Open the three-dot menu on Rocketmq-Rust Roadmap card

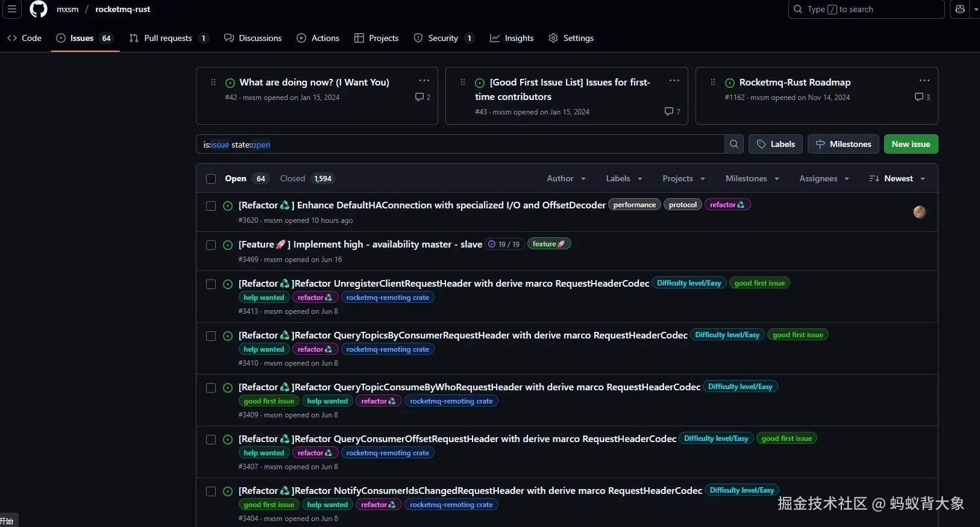tap(925, 81)
